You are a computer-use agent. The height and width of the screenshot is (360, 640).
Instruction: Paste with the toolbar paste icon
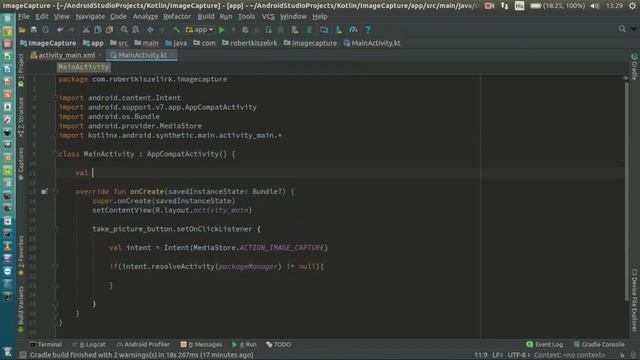tap(109, 30)
